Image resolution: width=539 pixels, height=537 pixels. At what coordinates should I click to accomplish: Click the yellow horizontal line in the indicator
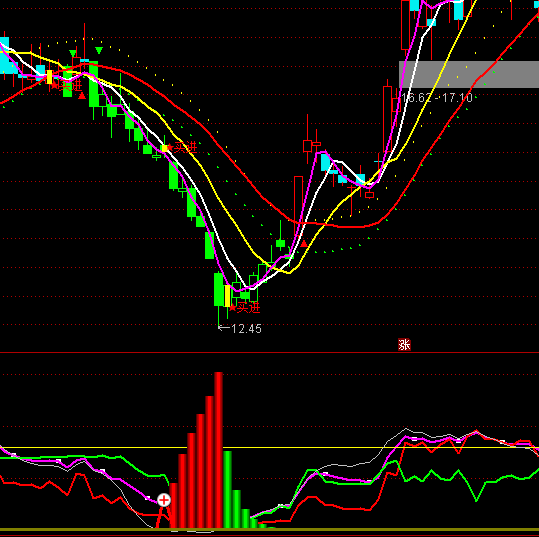pos(270,447)
